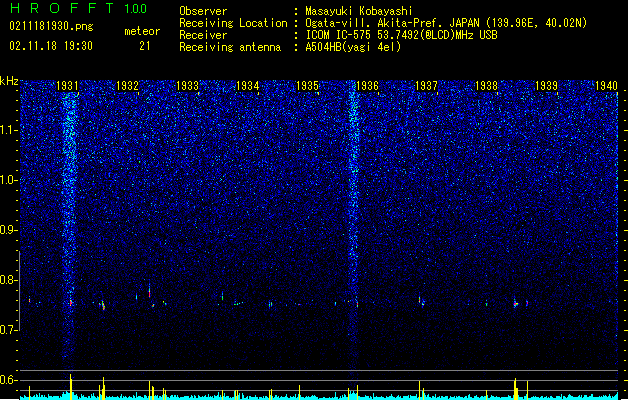Click the 0.7 kHz axis label
The height and width of the screenshot is (400, 629).
8,330
